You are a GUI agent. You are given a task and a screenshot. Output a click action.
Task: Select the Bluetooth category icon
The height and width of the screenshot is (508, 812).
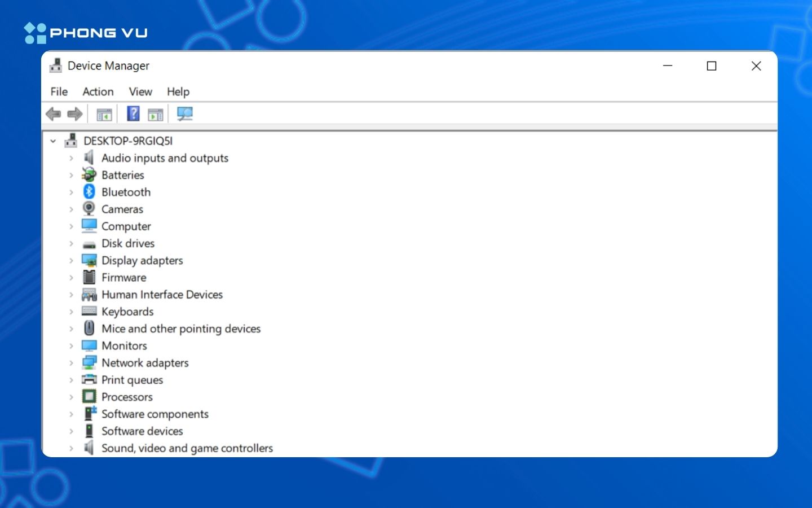pyautogui.click(x=89, y=192)
